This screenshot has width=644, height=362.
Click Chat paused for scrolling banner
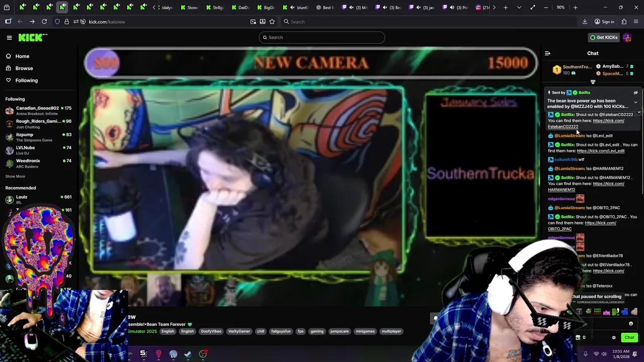click(x=596, y=297)
